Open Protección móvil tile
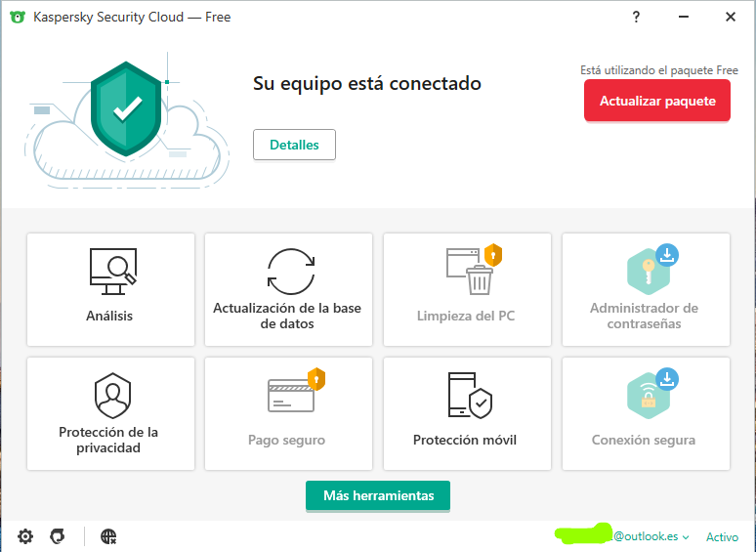The image size is (756, 552). (467, 413)
